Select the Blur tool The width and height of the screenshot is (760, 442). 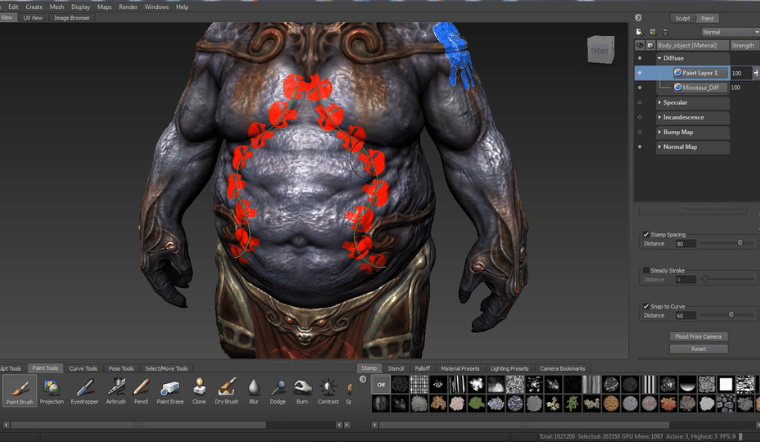[253, 391]
